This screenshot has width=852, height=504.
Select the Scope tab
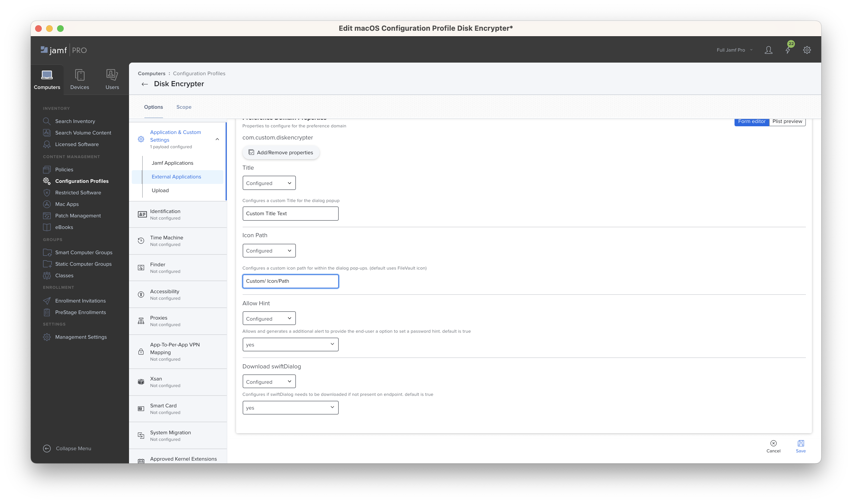(184, 107)
